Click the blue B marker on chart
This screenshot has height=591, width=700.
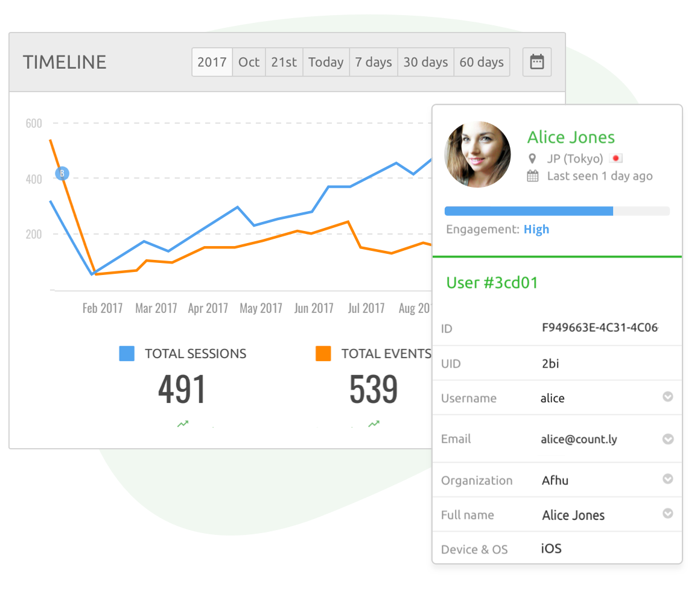62,173
